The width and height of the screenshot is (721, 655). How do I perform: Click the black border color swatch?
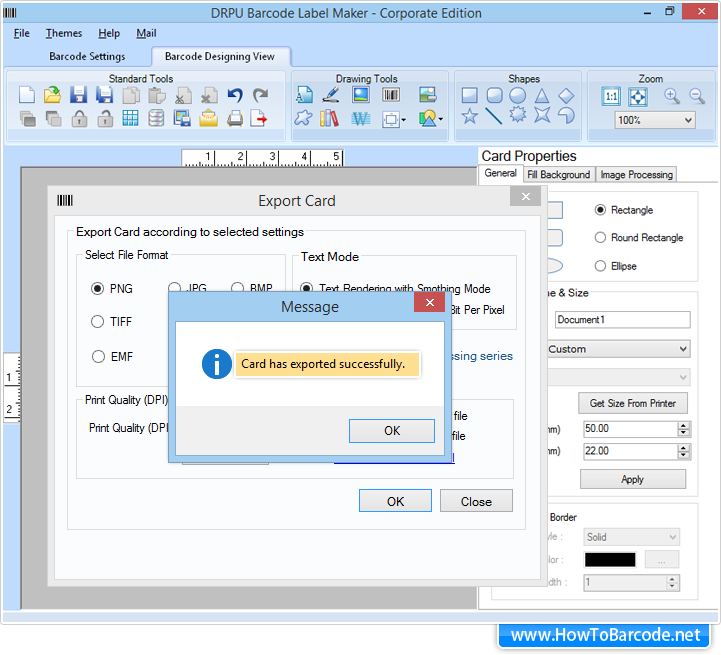coord(610,559)
